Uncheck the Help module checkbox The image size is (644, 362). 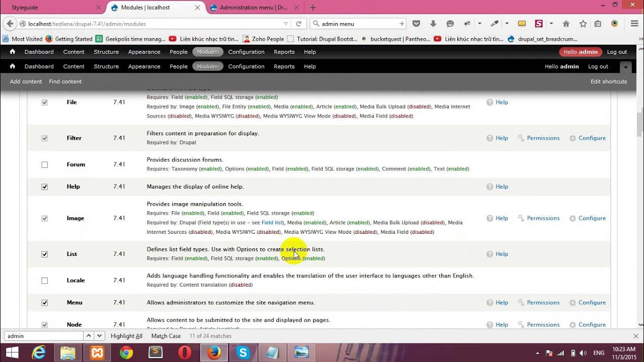pyautogui.click(x=44, y=187)
